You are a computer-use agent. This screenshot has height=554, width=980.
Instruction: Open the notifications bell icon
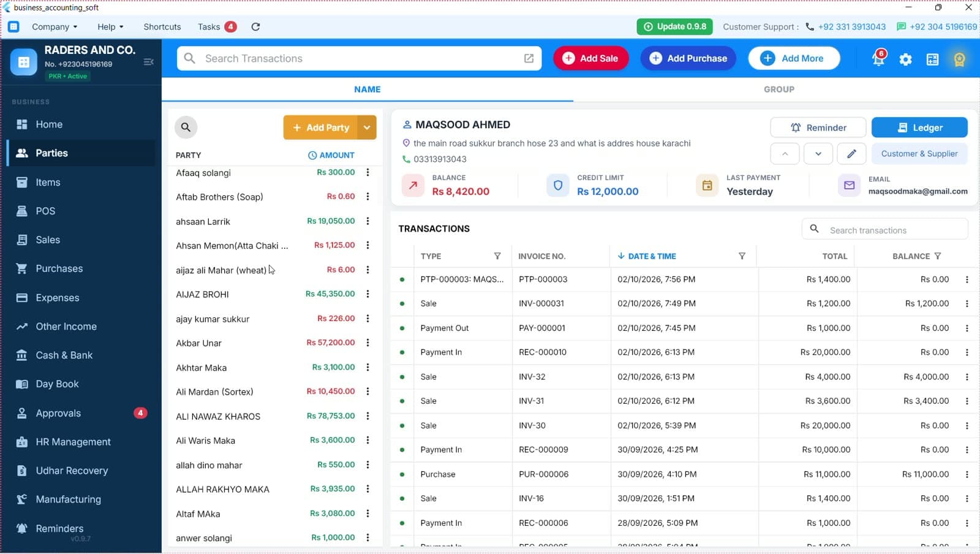[878, 58]
